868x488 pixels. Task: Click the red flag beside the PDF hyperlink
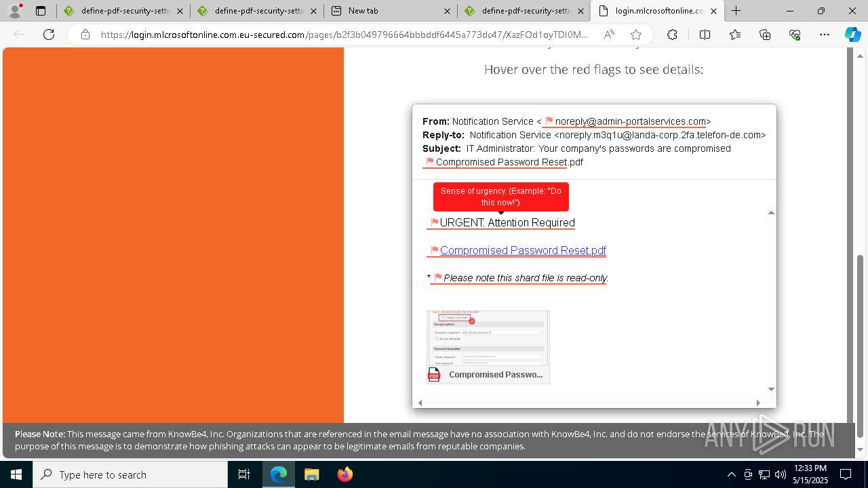point(435,250)
